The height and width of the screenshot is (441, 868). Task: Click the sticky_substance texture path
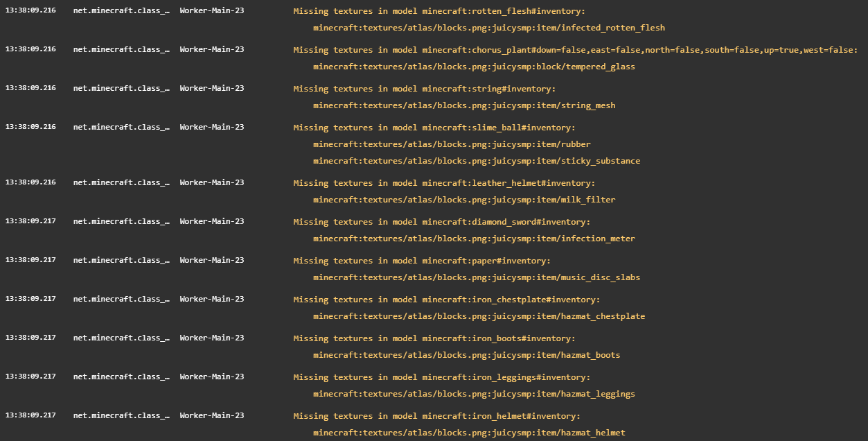coord(477,161)
